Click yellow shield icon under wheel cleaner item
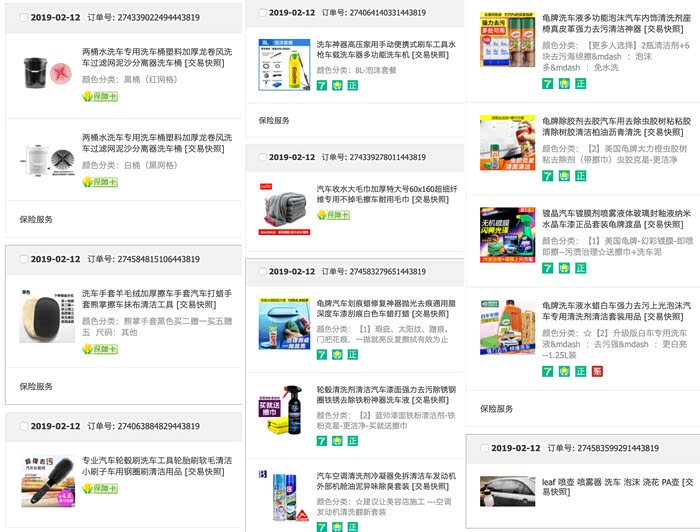The height and width of the screenshot is (532, 700). coord(338,441)
